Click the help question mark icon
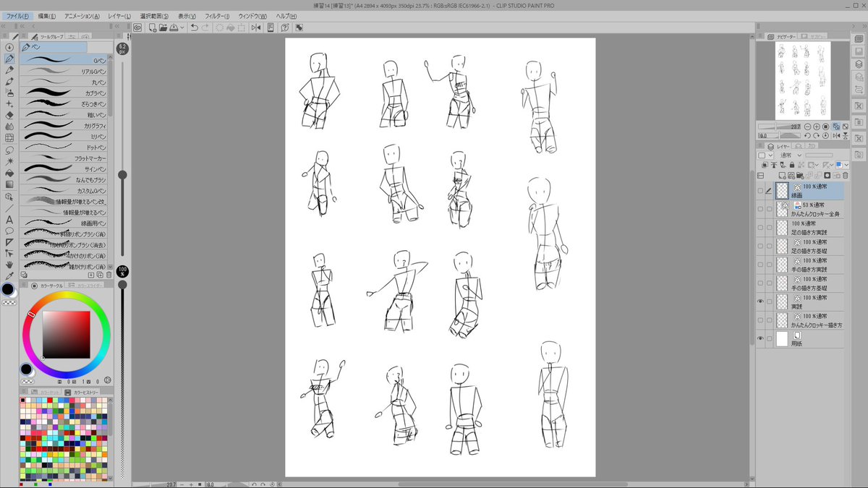 [285, 27]
